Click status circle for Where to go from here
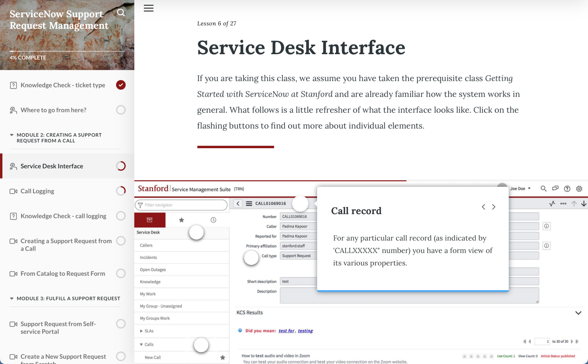This screenshot has height=364, width=588. click(121, 110)
